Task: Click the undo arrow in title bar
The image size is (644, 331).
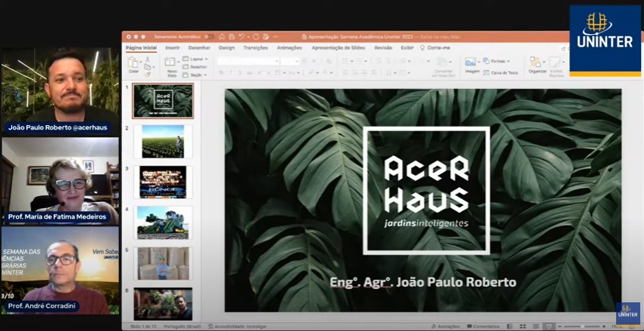Action: [x=241, y=36]
